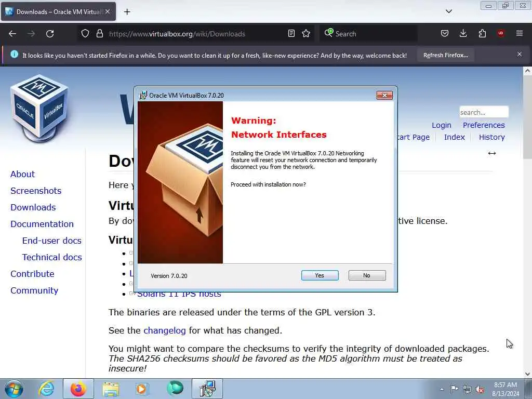Open Action Center flag icon
Screen dimensions: 532x399
click(454, 389)
